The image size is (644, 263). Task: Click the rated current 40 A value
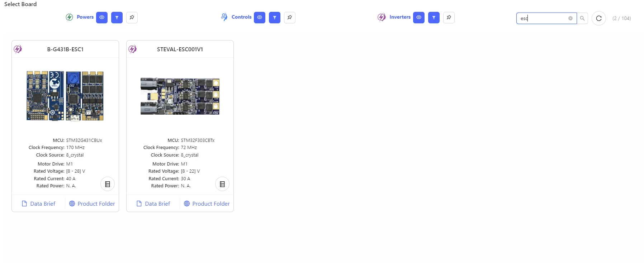(x=71, y=179)
